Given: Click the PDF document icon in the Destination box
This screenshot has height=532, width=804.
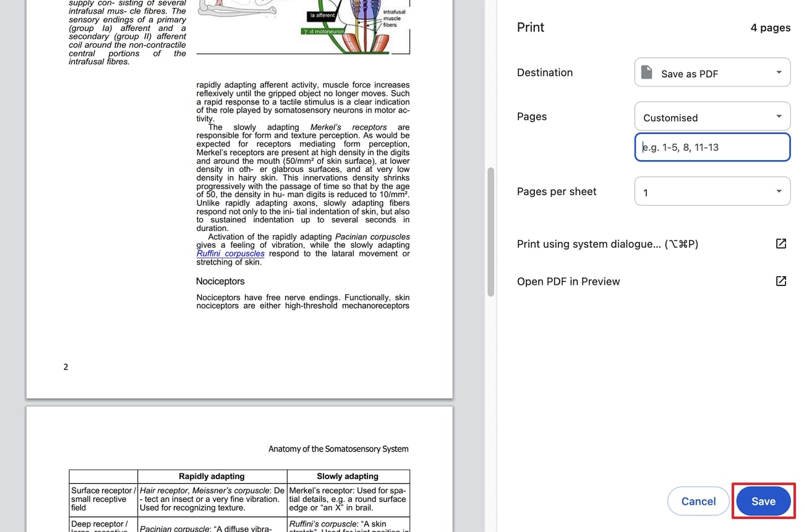Looking at the screenshot, I should click(646, 72).
